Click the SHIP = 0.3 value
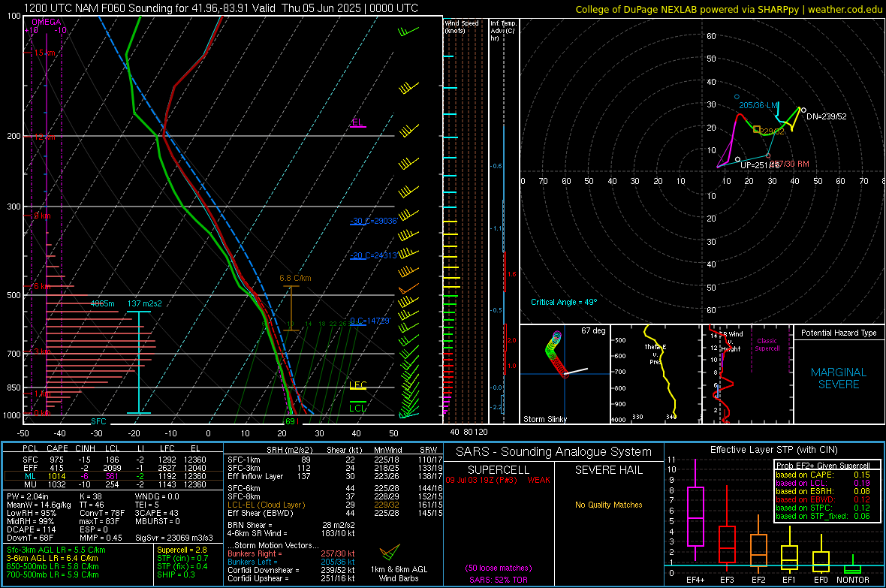The height and width of the screenshot is (588, 886). coord(176,574)
